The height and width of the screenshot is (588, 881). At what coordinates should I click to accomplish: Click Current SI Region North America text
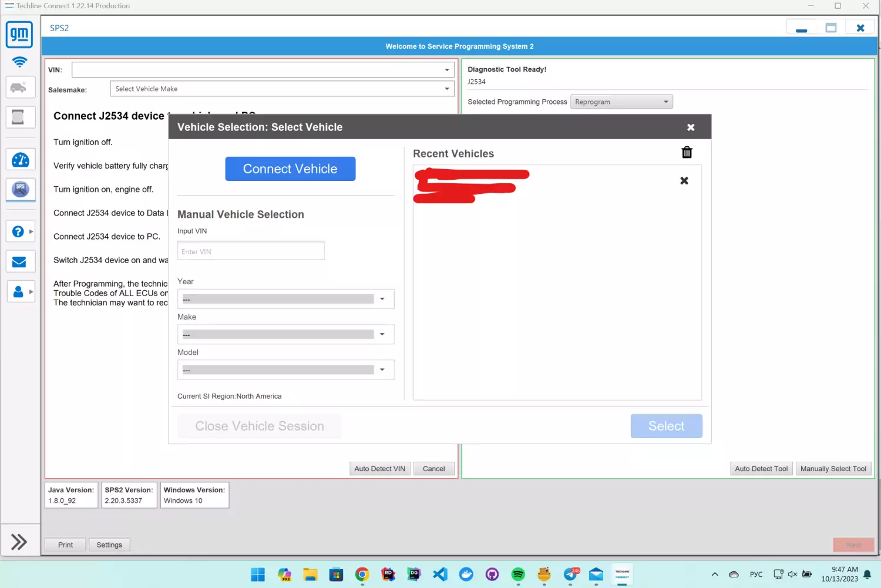230,397
